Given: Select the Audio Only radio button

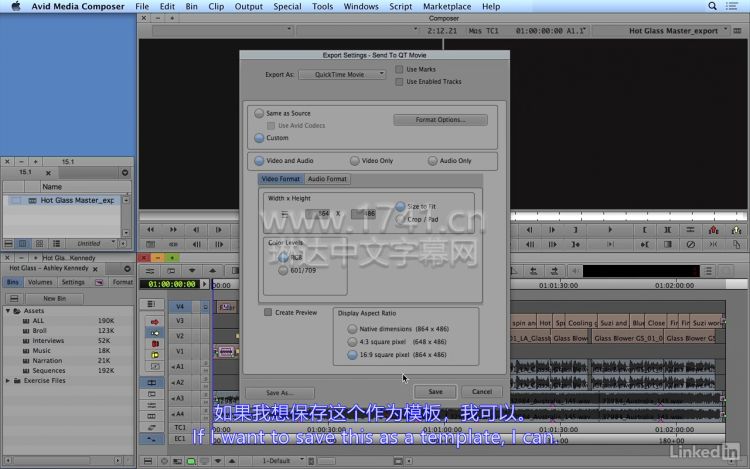Looking at the screenshot, I should pyautogui.click(x=432, y=161).
